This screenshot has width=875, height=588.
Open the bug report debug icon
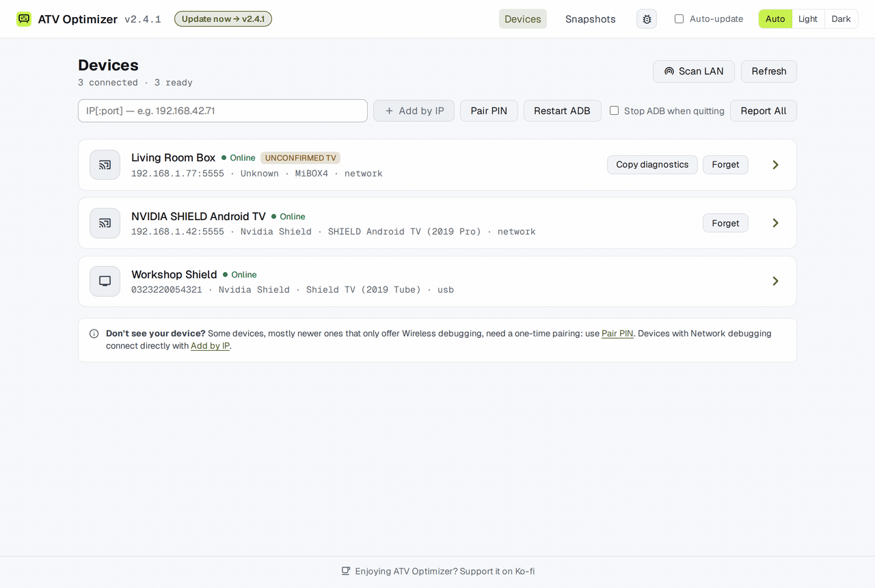647,19
